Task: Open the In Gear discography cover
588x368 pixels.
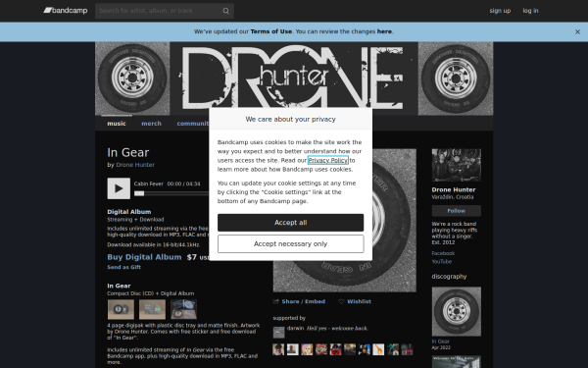Action: click(457, 312)
